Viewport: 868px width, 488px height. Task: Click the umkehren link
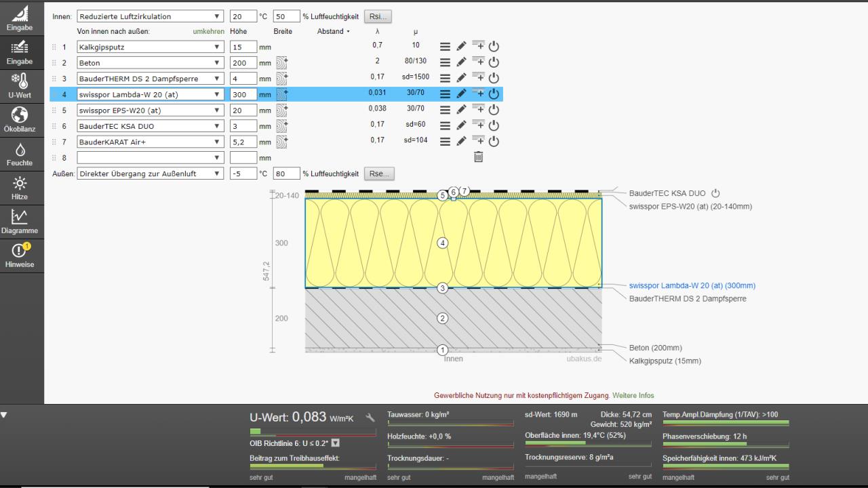point(208,31)
